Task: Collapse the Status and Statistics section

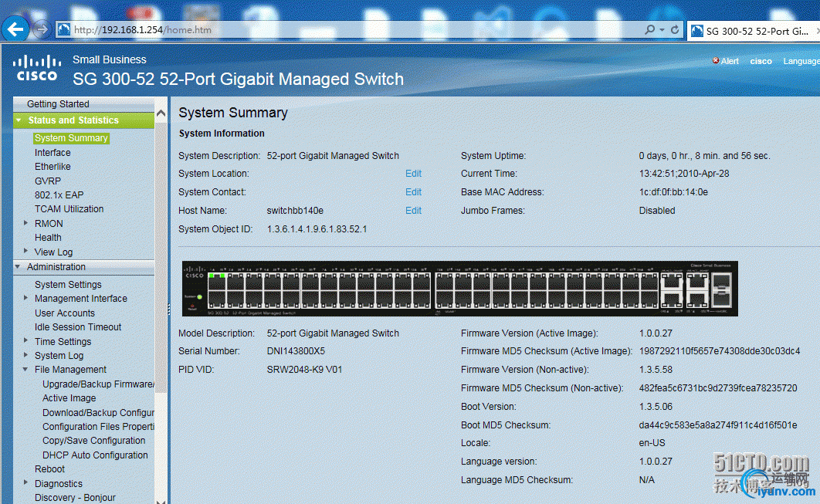Action: [x=18, y=120]
